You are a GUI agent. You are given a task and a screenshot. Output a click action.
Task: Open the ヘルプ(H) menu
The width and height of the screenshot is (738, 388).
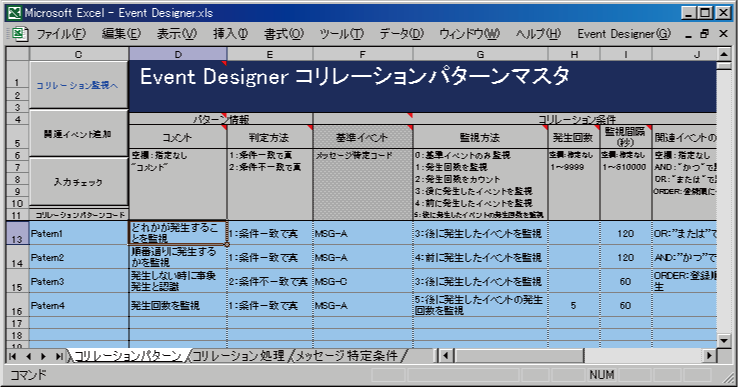[538, 34]
